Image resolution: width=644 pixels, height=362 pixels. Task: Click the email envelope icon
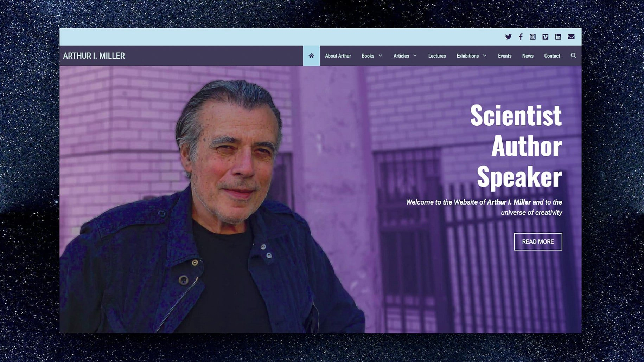571,37
